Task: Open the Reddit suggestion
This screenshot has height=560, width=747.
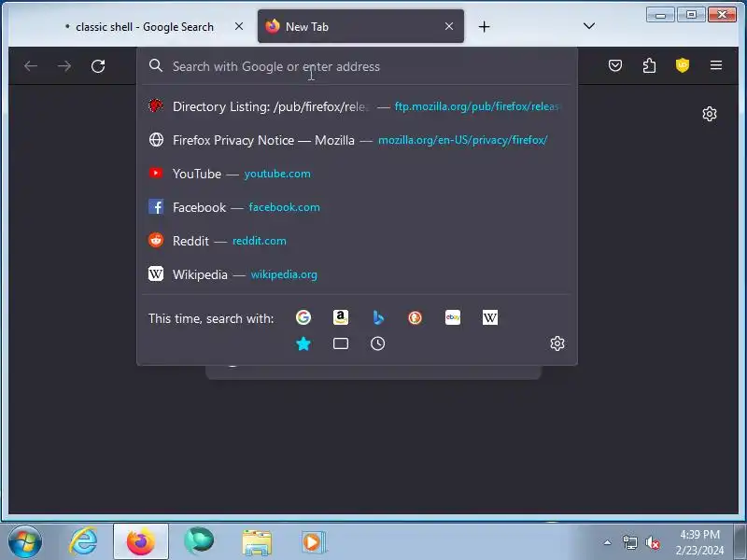Action: pos(357,241)
